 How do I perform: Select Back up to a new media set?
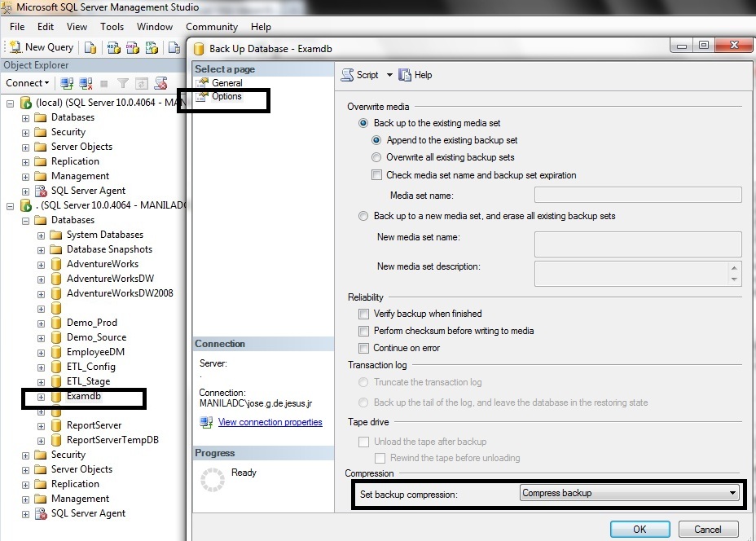click(363, 216)
